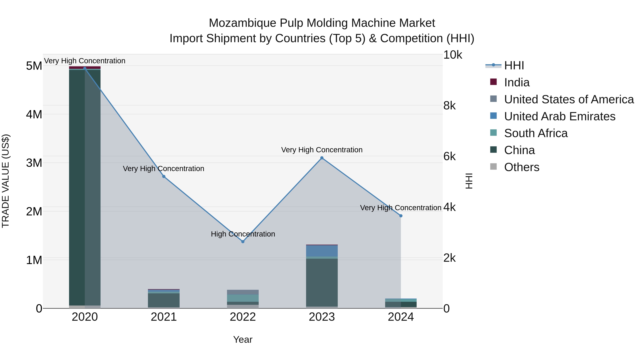Image resolution: width=644 pixels, height=362 pixels.
Task: Click the 'Year' x-axis title
Action: coord(243,340)
